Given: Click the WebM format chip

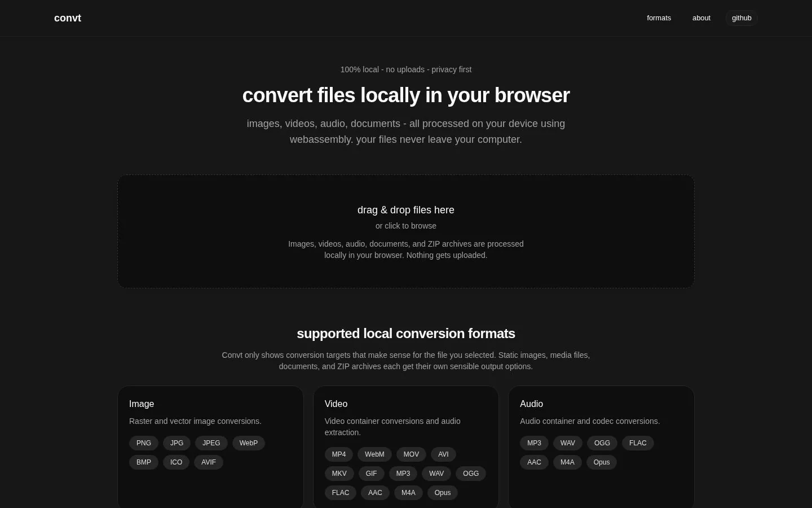Looking at the screenshot, I should click(x=374, y=454).
